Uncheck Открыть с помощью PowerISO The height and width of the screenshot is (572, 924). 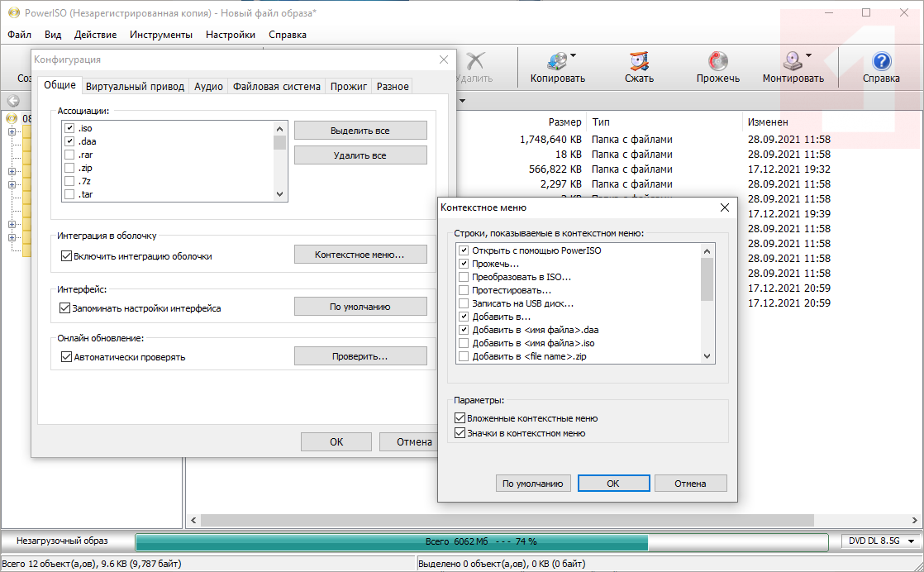tap(464, 250)
